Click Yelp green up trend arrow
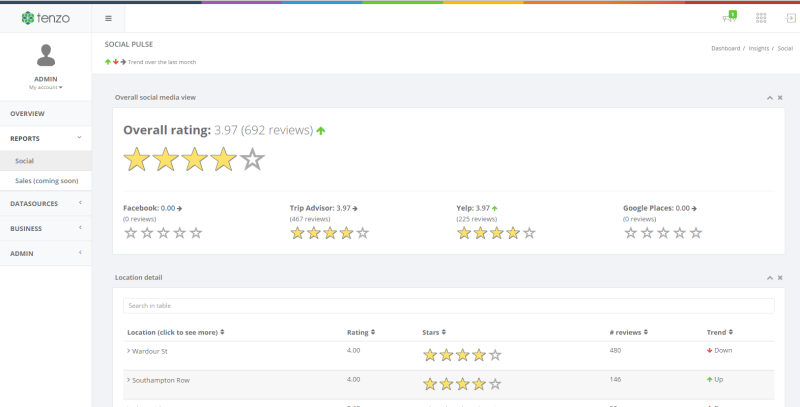Image resolution: width=800 pixels, height=407 pixels. click(494, 209)
